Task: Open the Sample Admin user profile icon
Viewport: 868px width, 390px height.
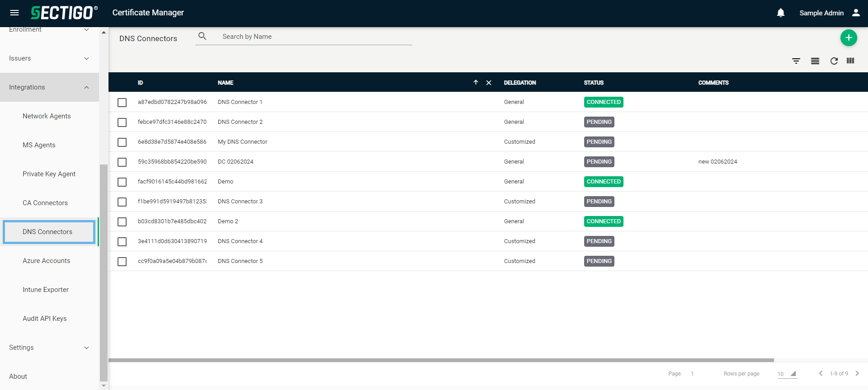Action: pos(856,13)
